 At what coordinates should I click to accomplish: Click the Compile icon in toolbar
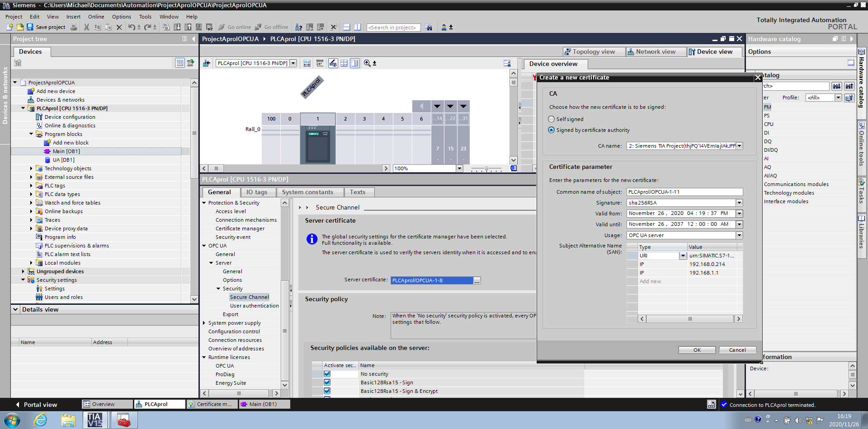(x=166, y=27)
